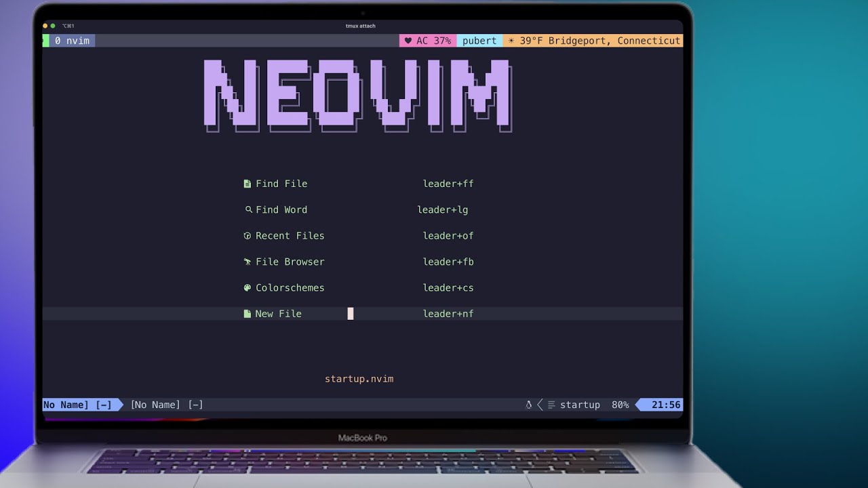Click the leader+fb shortcut text
This screenshot has height=488, width=868.
[x=448, y=262]
